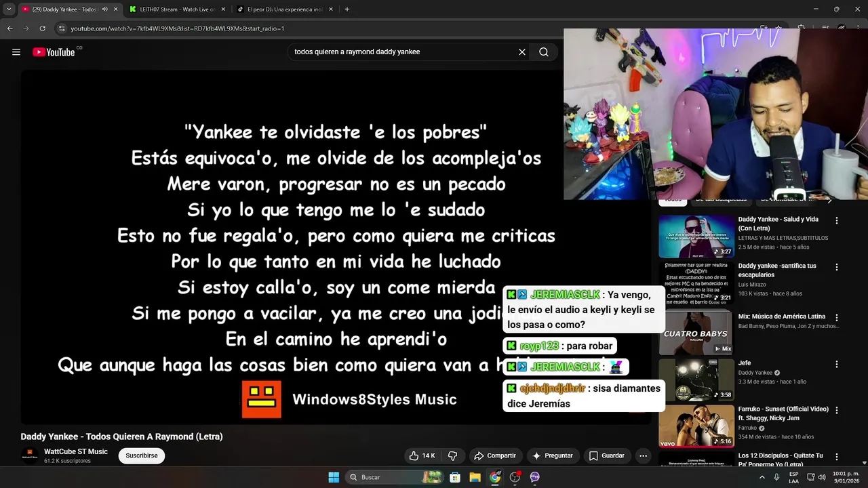868x488 pixels.
Task: Open Farruko - Sunset (Official Video) title
Action: 783,413
